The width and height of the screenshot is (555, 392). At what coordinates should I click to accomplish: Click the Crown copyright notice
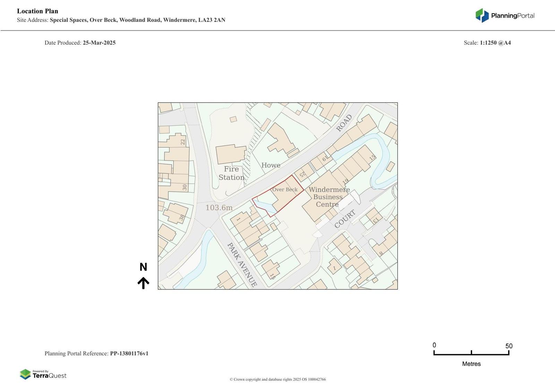[x=277, y=379]
